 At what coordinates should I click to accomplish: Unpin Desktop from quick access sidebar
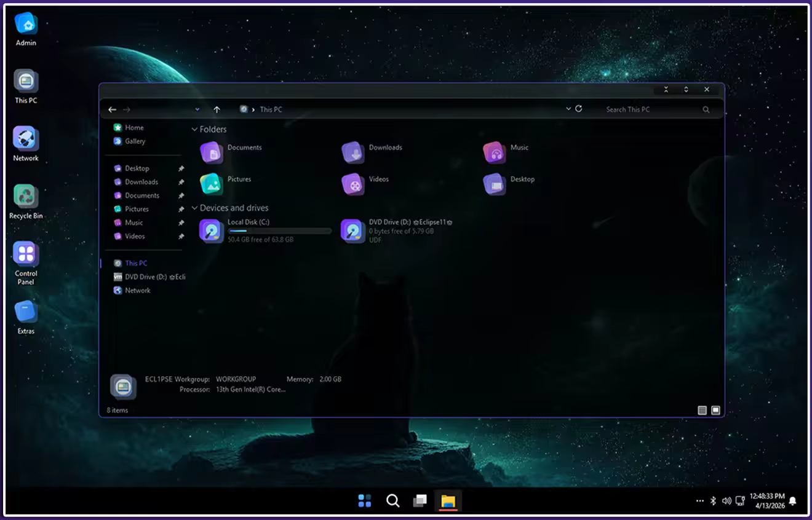[x=181, y=168]
